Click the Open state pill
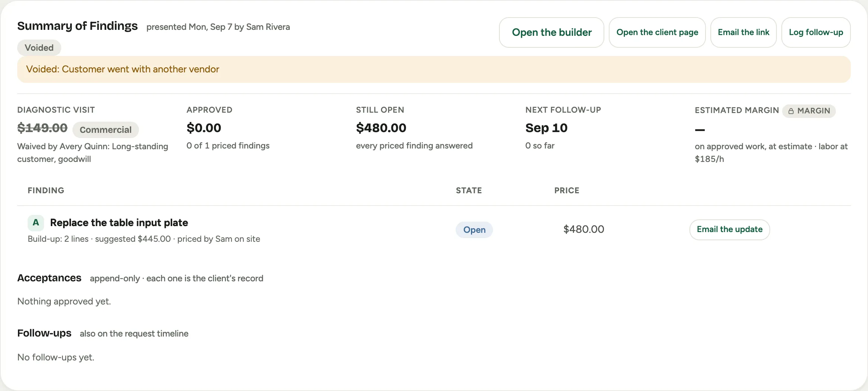Image resolution: width=868 pixels, height=391 pixels. (474, 230)
